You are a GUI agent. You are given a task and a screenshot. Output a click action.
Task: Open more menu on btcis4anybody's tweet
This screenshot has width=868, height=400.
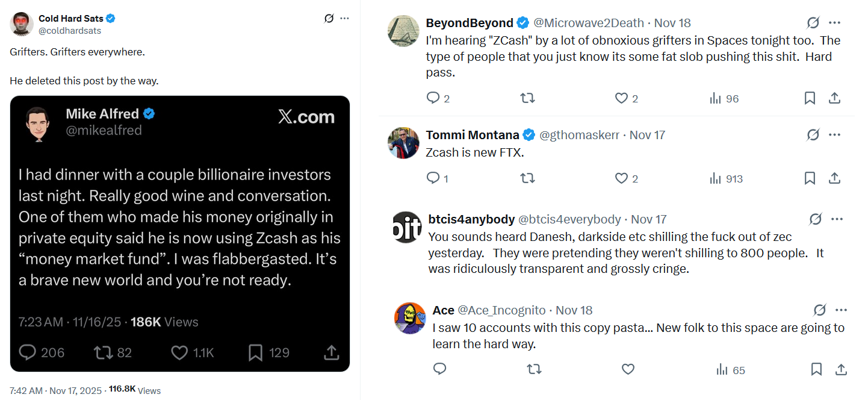tap(837, 219)
